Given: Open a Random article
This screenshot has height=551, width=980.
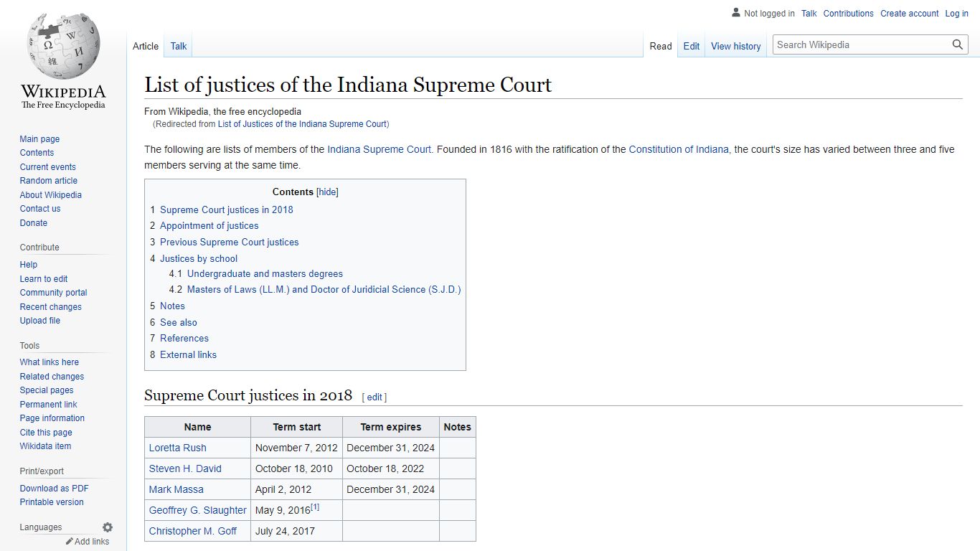Looking at the screenshot, I should tap(49, 181).
